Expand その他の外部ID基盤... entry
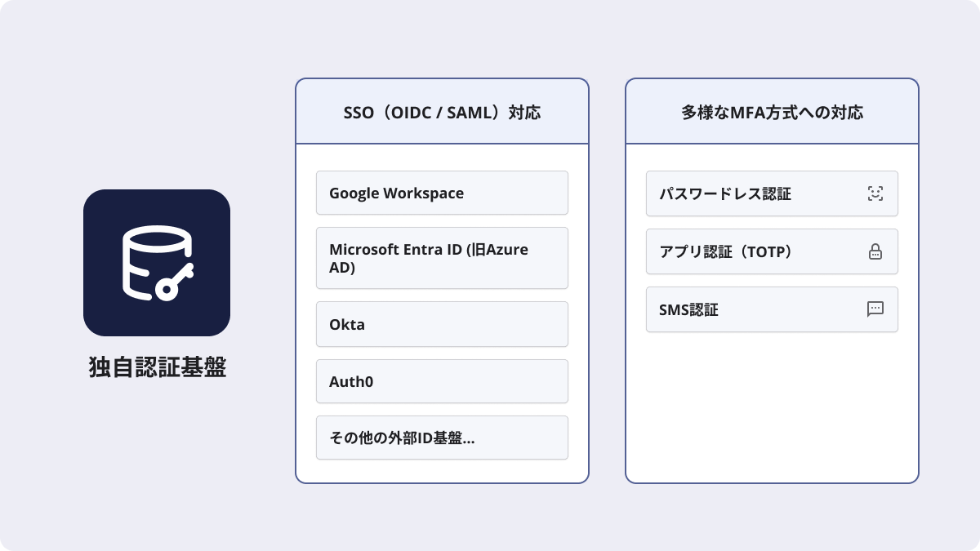Screen dimensions: 980x551 coord(442,438)
